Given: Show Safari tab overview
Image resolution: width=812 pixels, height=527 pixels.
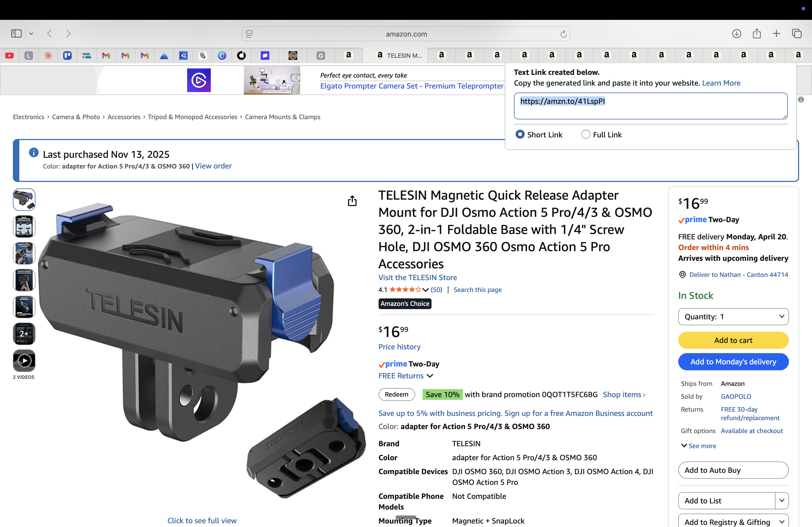Looking at the screenshot, I should point(797,33).
